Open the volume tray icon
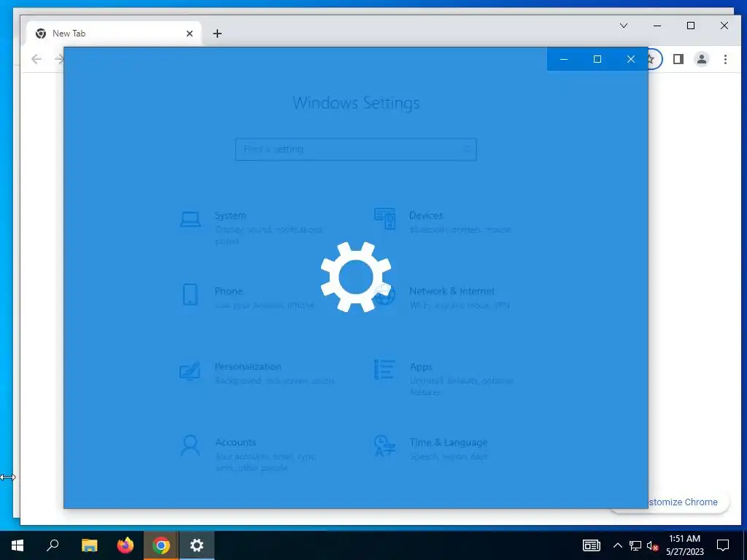 652,545
